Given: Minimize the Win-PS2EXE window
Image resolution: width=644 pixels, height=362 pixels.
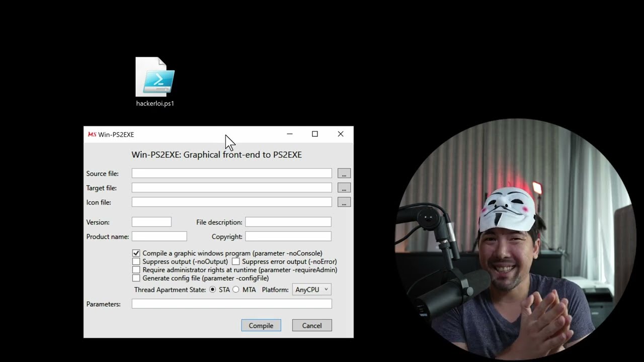Looking at the screenshot, I should coord(289,134).
